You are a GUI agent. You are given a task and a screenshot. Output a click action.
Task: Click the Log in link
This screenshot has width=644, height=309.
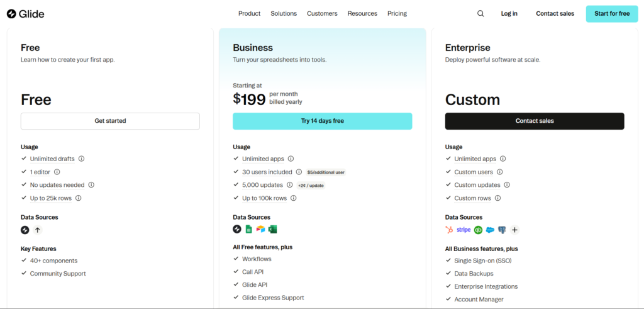(509, 14)
